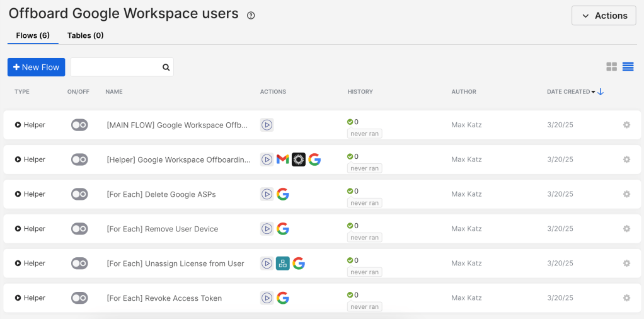
Task: Click never ran badge for Revoke Access Token
Action: 365,306
